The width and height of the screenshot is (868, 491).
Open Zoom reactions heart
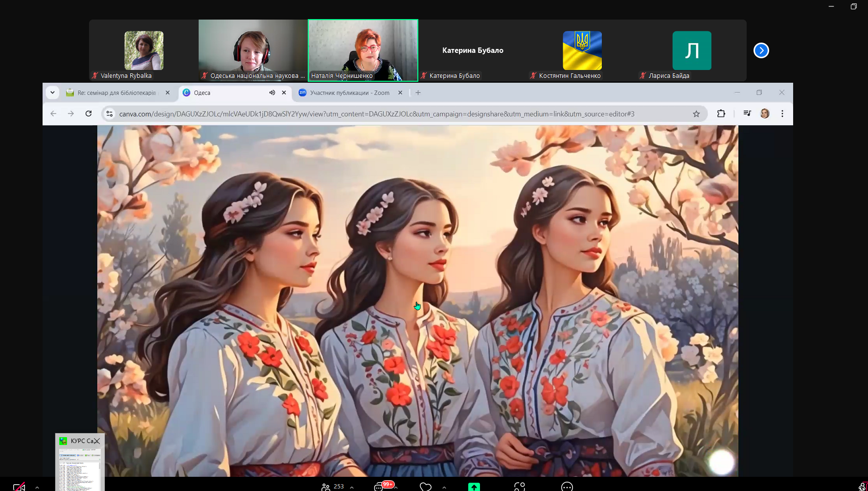tap(426, 487)
